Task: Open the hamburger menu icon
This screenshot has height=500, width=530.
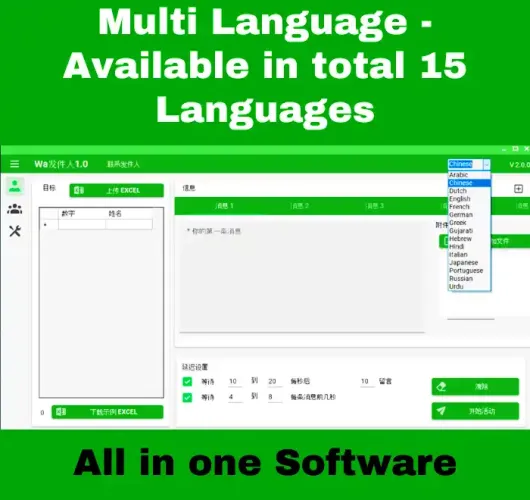Action: [x=15, y=164]
